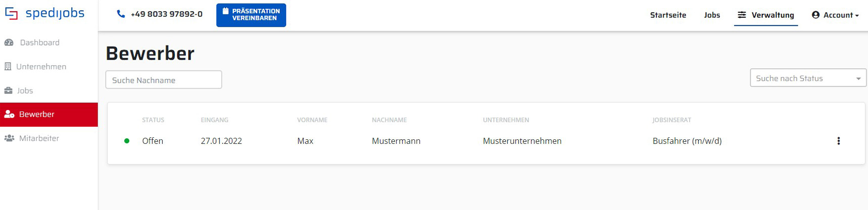Click the Mitarbeiter group icon
Image resolution: width=868 pixels, height=210 pixels.
coord(9,138)
